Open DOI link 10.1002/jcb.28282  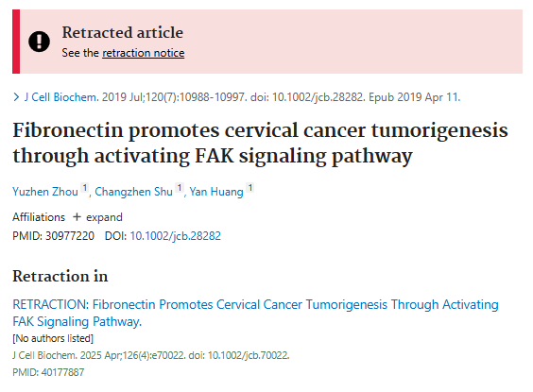[x=176, y=236]
